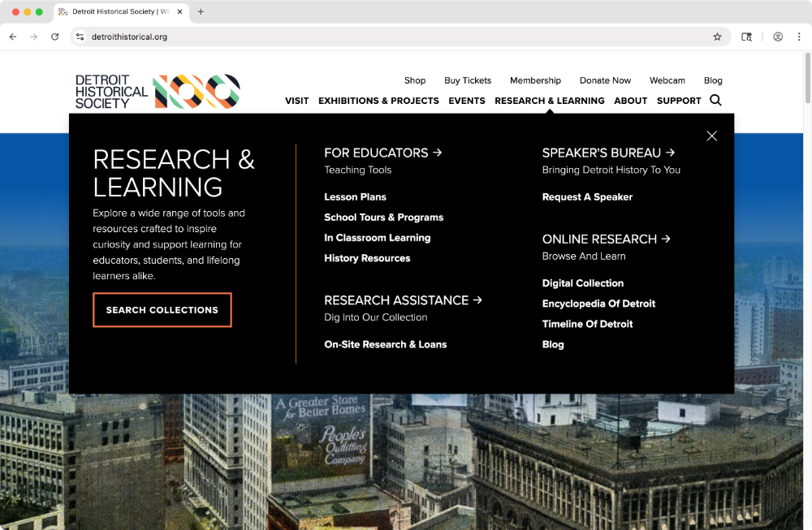Bookmark this page with the star icon
Image resolution: width=812 pixels, height=530 pixels.
click(717, 37)
